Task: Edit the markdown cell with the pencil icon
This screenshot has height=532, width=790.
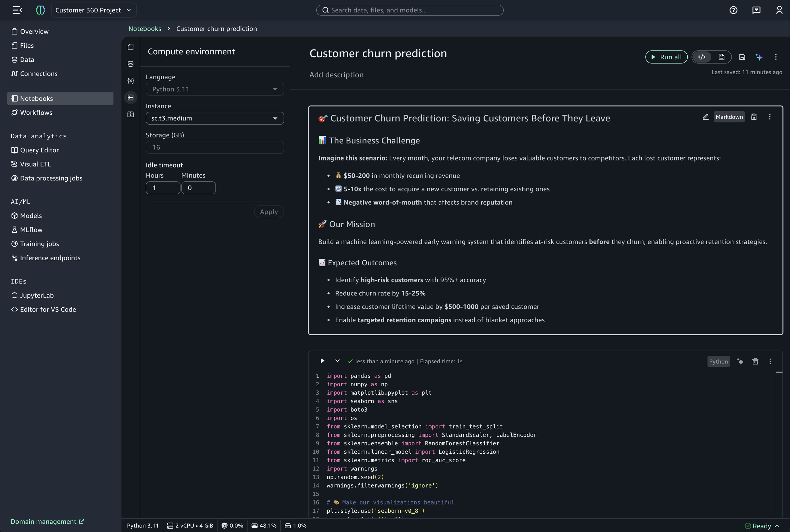Action: [x=705, y=117]
